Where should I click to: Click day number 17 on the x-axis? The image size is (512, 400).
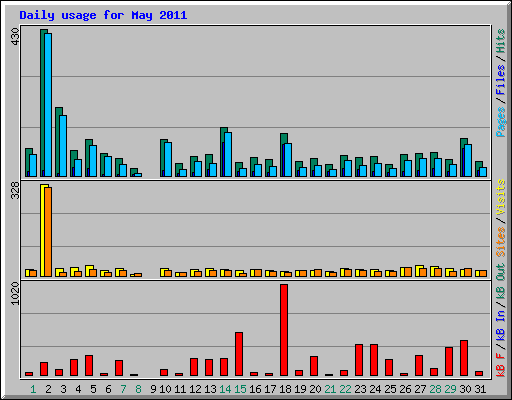point(270,389)
